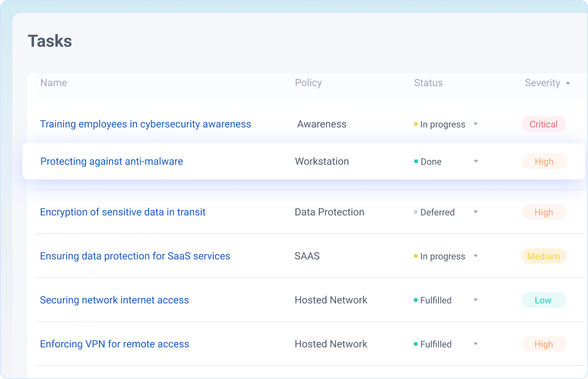The height and width of the screenshot is (379, 588).
Task: Sort table by Severity arrow icon
Action: 568,83
